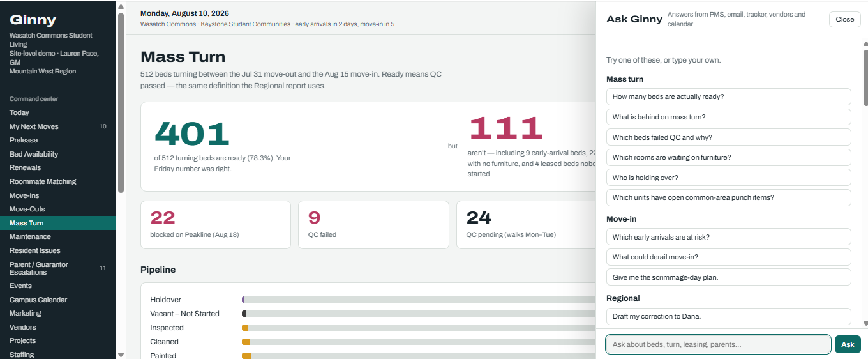The width and height of the screenshot is (868, 359).
Task: Click the sidebar scroll down arrow
Action: tap(121, 355)
